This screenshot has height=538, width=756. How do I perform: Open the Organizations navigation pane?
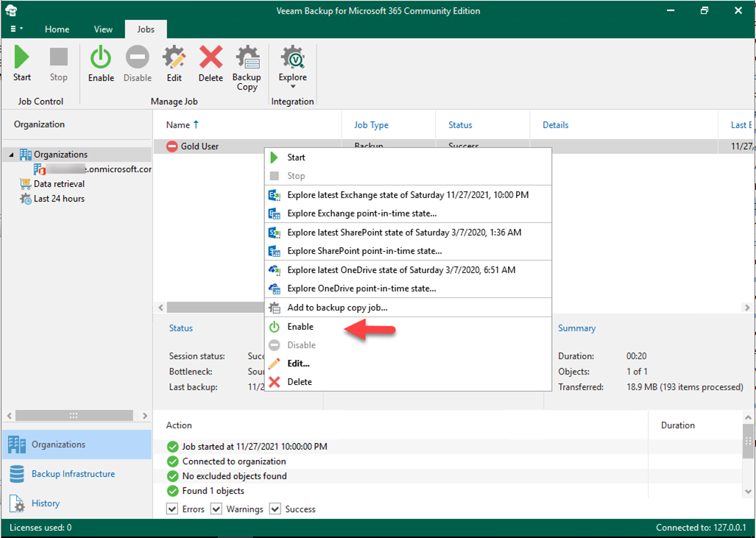point(77,445)
